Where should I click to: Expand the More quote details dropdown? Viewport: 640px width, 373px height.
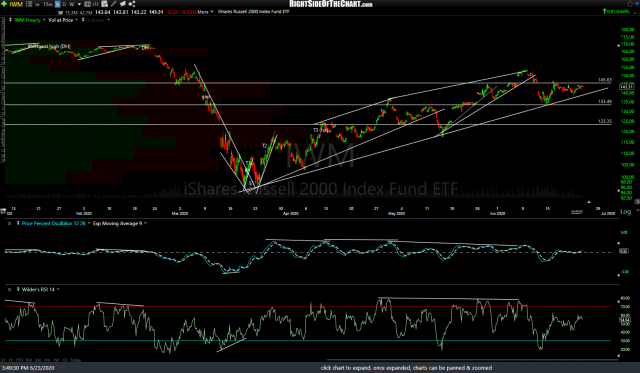[x=205, y=12]
